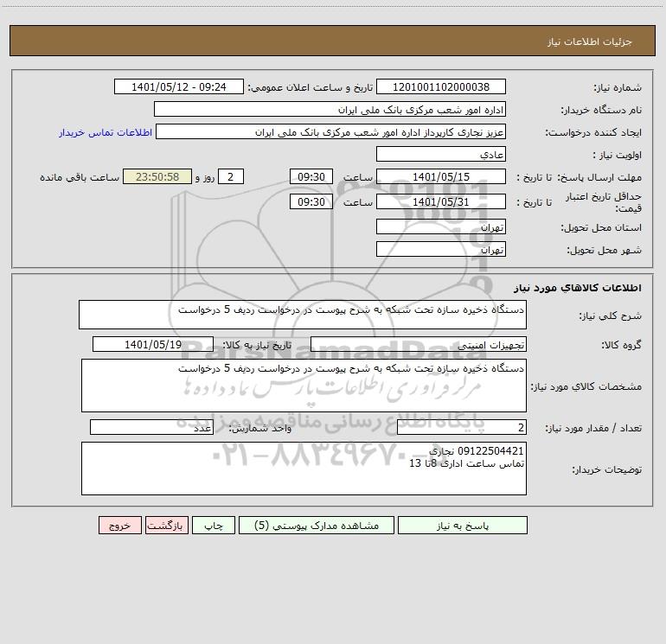Click the remaining days field showing 2
Viewport: 666px width, 644px height.
tap(231, 176)
